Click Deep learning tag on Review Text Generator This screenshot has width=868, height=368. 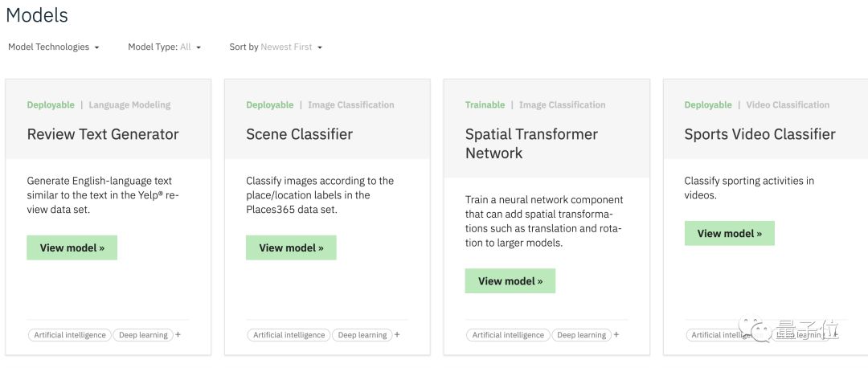click(x=142, y=335)
